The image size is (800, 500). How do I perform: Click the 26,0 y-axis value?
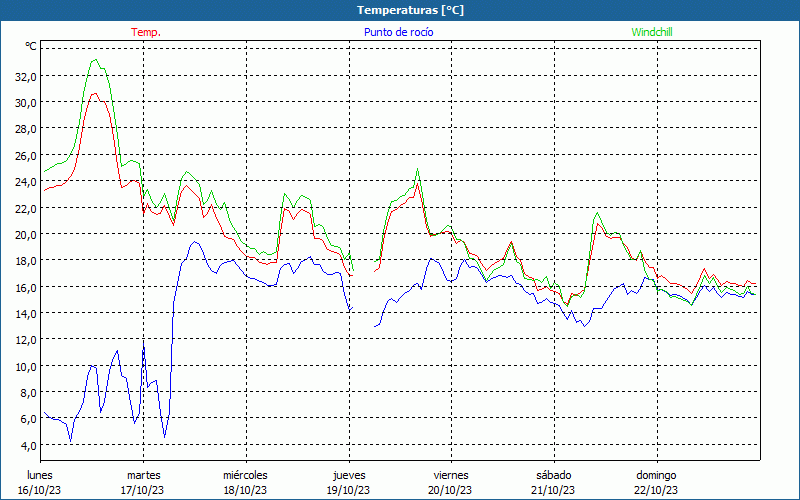26,155
